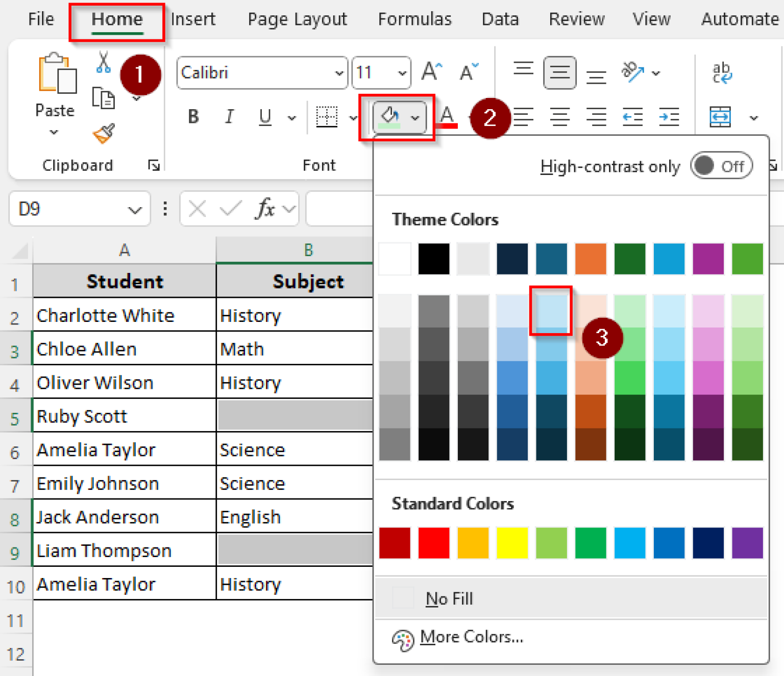Open More Colors dialog

(x=471, y=637)
